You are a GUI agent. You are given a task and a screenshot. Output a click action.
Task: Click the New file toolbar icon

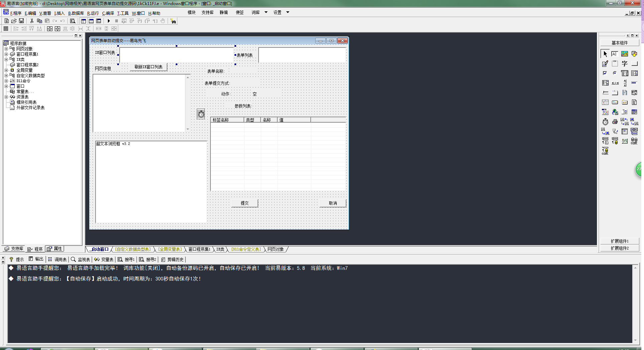coord(7,21)
